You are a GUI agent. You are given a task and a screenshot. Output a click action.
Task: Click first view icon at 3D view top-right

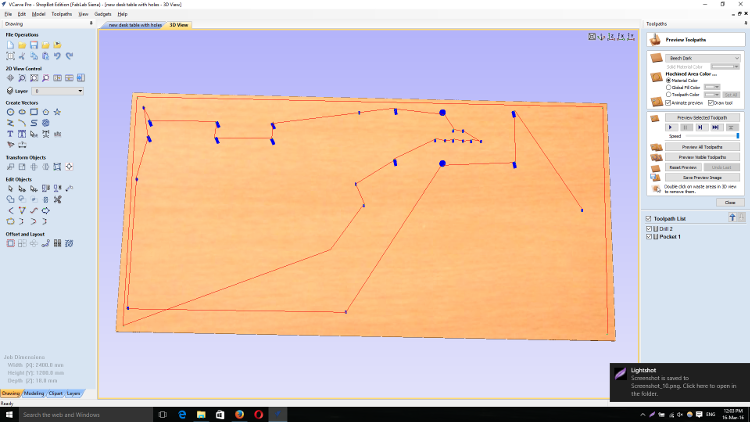[x=592, y=37]
